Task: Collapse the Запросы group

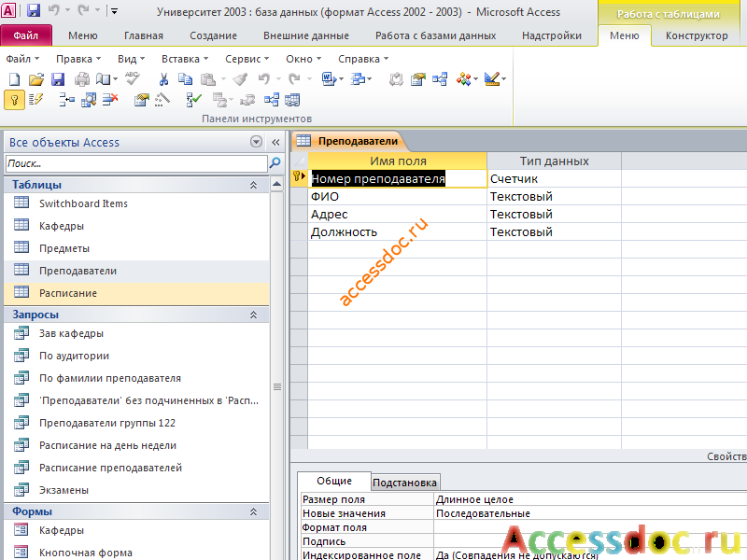Action: click(253, 315)
